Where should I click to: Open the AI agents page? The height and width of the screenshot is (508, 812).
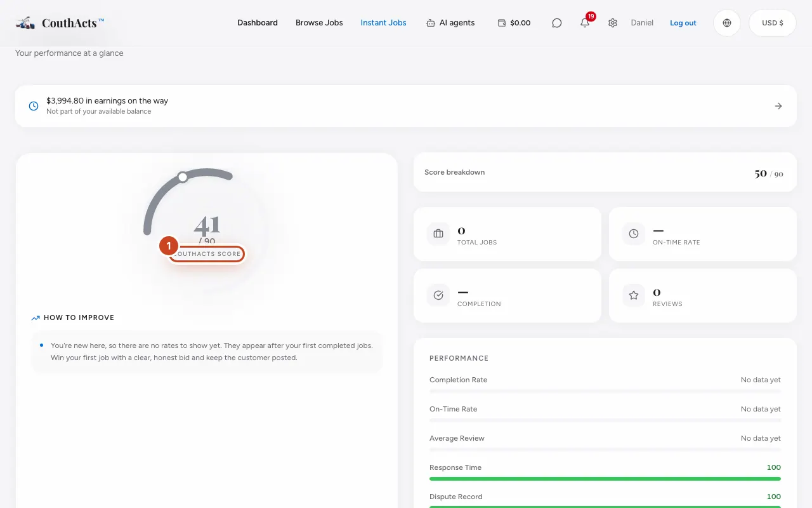click(x=450, y=23)
